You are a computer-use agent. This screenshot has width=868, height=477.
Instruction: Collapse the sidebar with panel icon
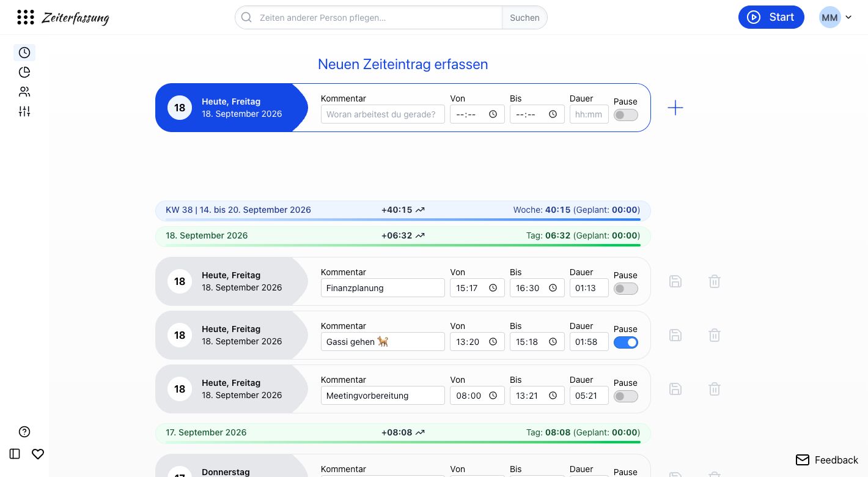pos(15,454)
